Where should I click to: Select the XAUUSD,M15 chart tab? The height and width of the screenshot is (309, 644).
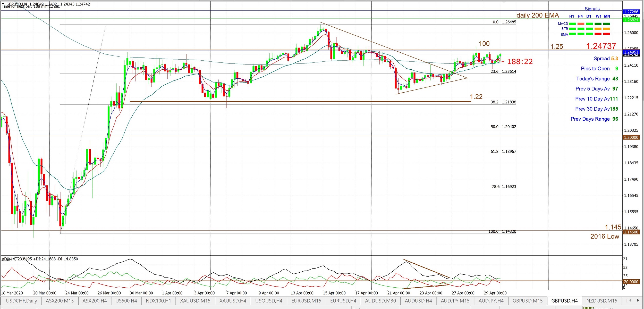click(195, 301)
